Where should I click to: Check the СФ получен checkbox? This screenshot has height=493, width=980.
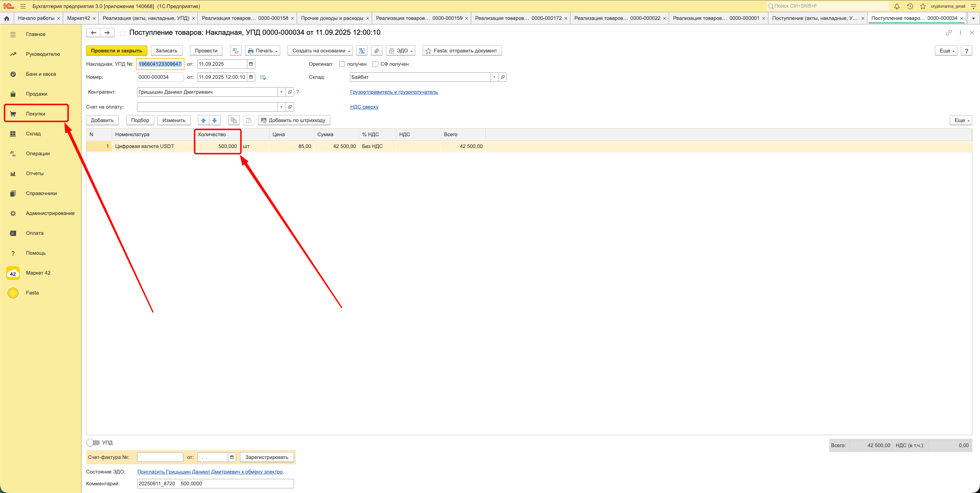click(375, 64)
